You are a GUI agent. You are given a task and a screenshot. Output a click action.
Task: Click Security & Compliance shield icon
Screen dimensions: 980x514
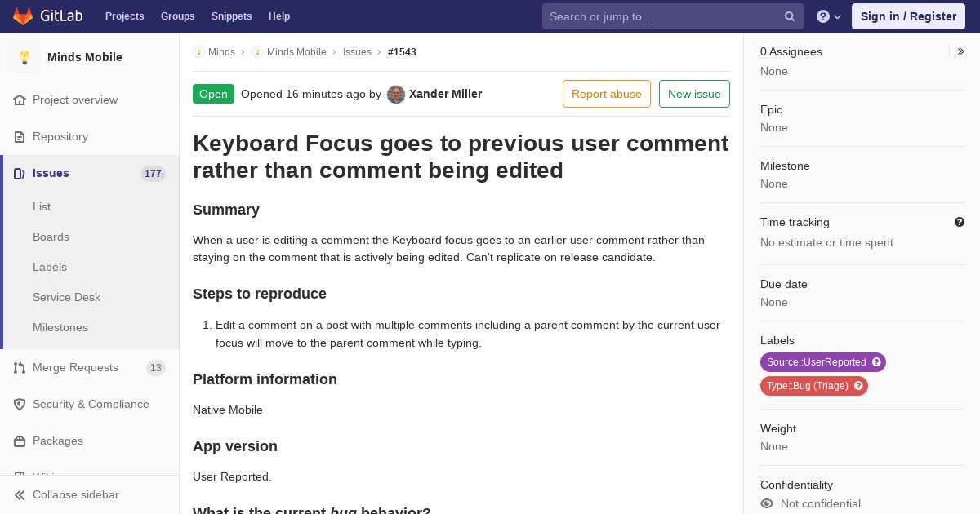point(20,404)
